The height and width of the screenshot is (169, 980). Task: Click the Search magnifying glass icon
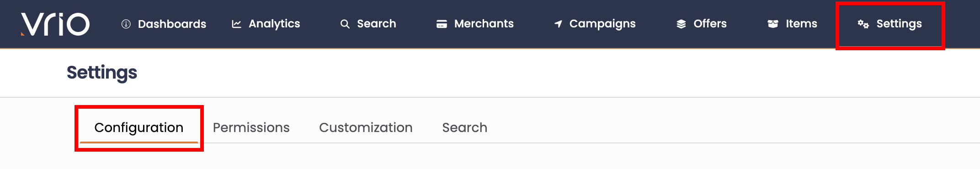click(x=345, y=24)
